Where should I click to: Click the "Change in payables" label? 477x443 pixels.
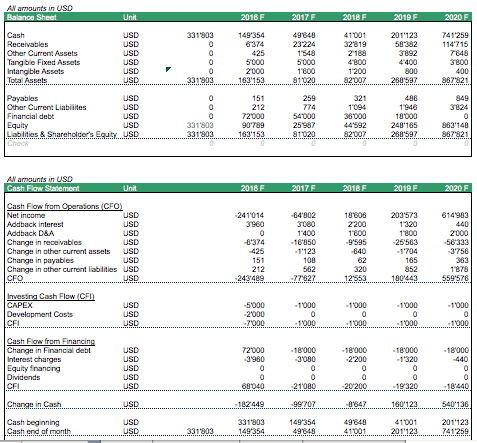tap(40, 260)
